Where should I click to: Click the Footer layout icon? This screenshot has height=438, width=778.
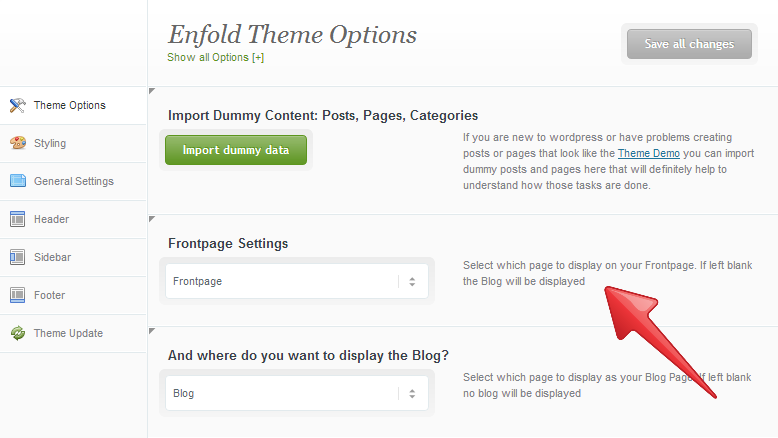[x=17, y=295]
